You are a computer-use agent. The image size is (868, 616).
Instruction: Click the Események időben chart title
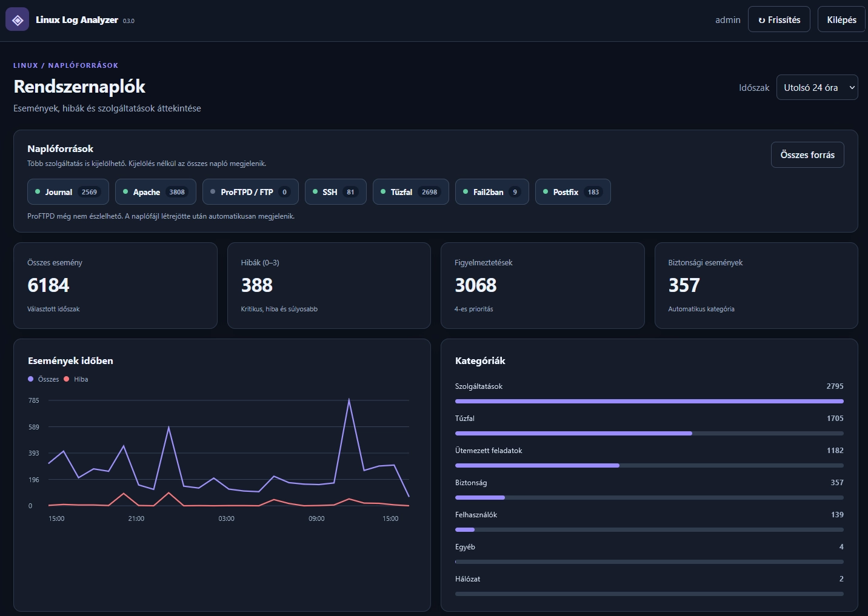[x=70, y=361]
